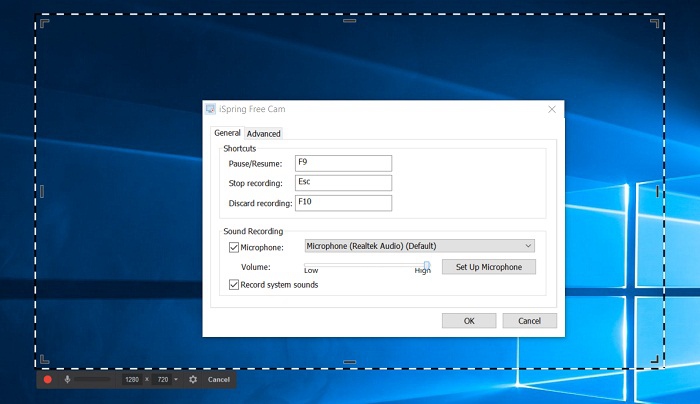Click the bottom-center edge handle of selection
Screen dimensions: 700x404
click(x=350, y=362)
